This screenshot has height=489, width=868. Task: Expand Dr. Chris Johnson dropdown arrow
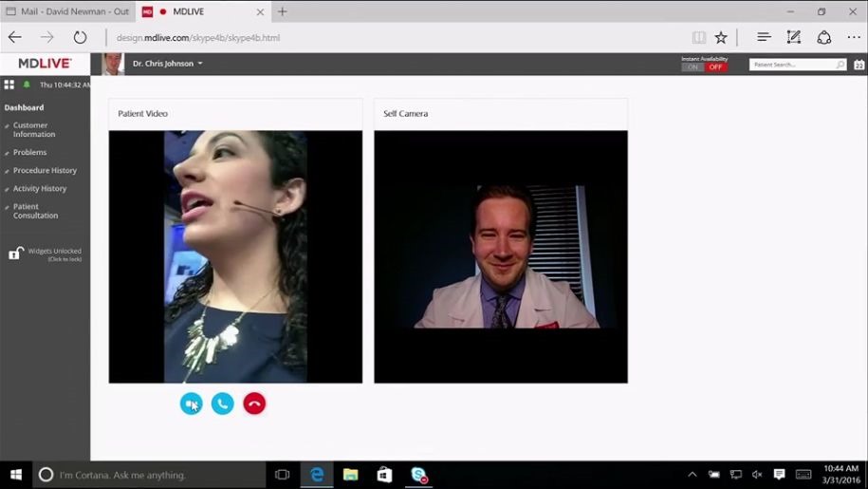[200, 64]
